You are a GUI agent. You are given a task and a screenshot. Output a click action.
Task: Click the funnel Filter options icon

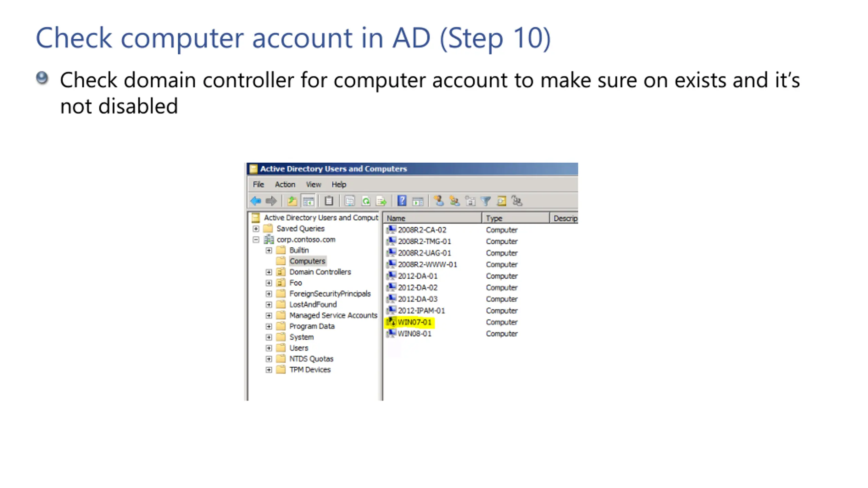click(x=486, y=201)
